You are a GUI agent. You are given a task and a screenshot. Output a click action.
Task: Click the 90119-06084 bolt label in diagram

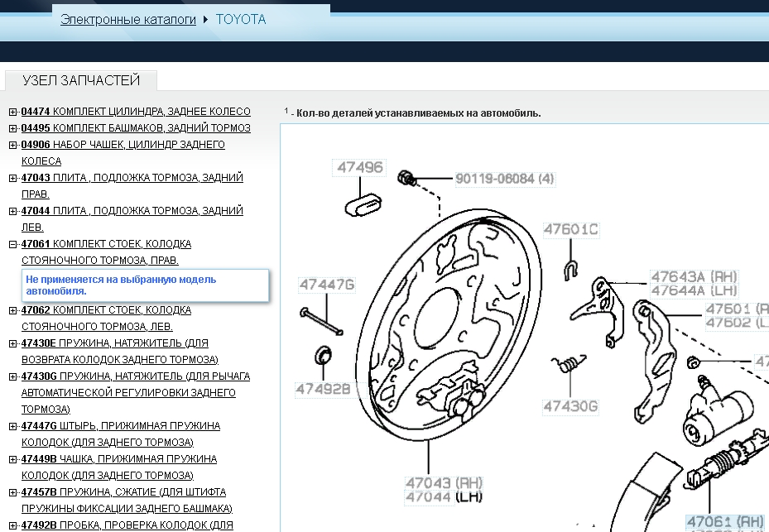(x=504, y=179)
